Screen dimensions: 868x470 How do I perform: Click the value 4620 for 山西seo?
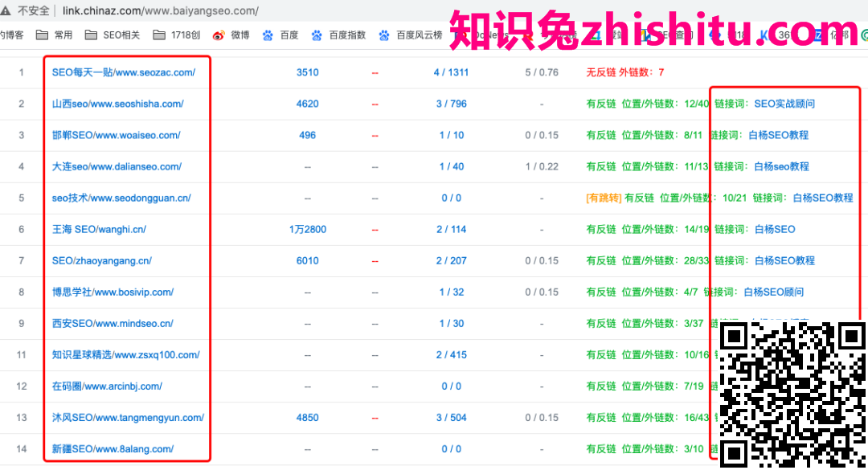307,104
